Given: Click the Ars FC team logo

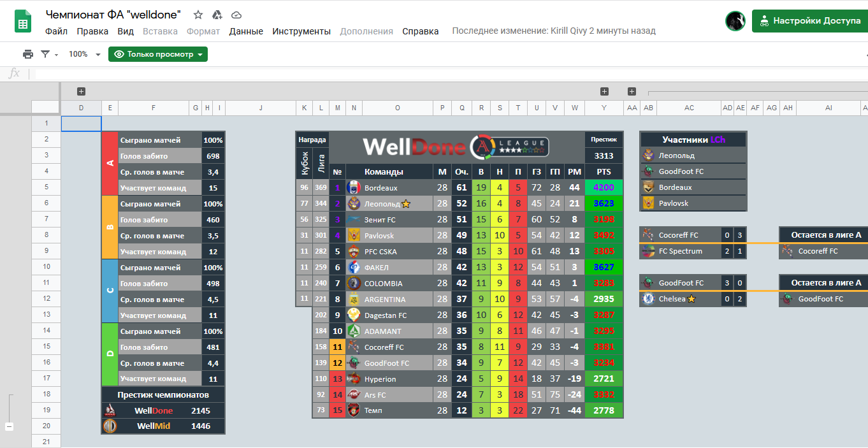Looking at the screenshot, I should 353,395.
